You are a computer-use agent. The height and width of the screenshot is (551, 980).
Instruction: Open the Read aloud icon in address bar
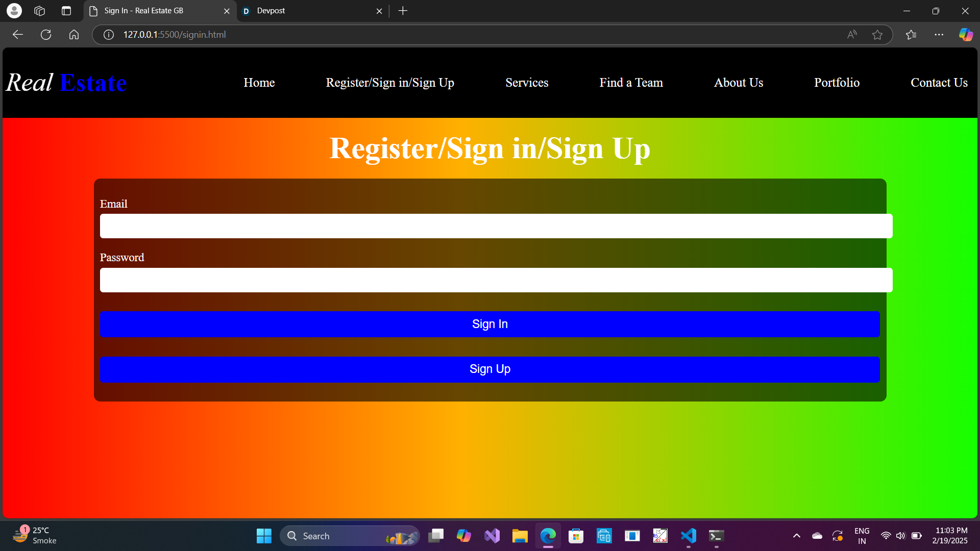(x=852, y=35)
